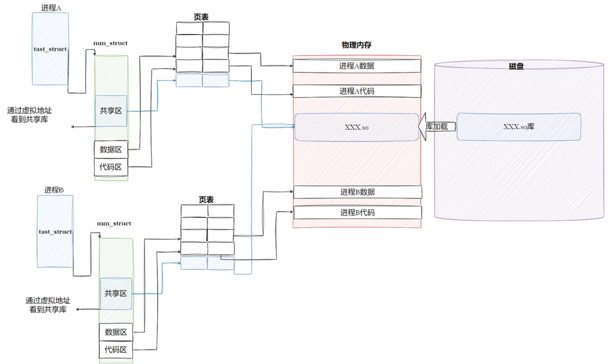Screen dimensions: 610x364
Task: Click the 通过虚拟地址看到共享库 note beside 进程B
Action: point(48,305)
